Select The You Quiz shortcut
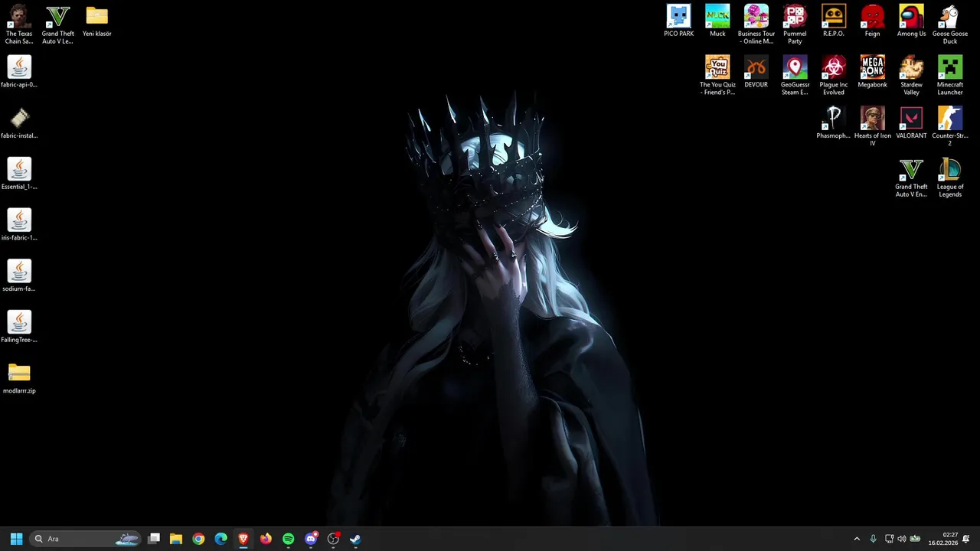 pyautogui.click(x=717, y=75)
